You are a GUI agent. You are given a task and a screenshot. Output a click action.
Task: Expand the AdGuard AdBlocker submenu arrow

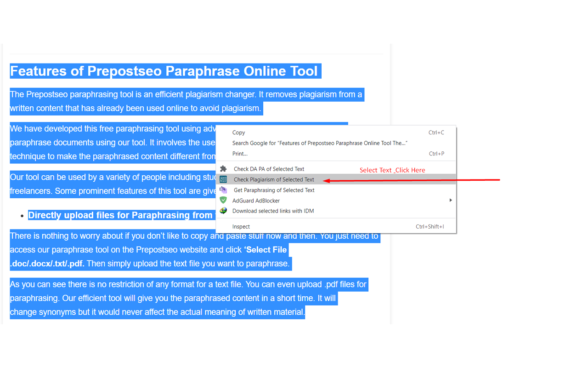coord(451,200)
